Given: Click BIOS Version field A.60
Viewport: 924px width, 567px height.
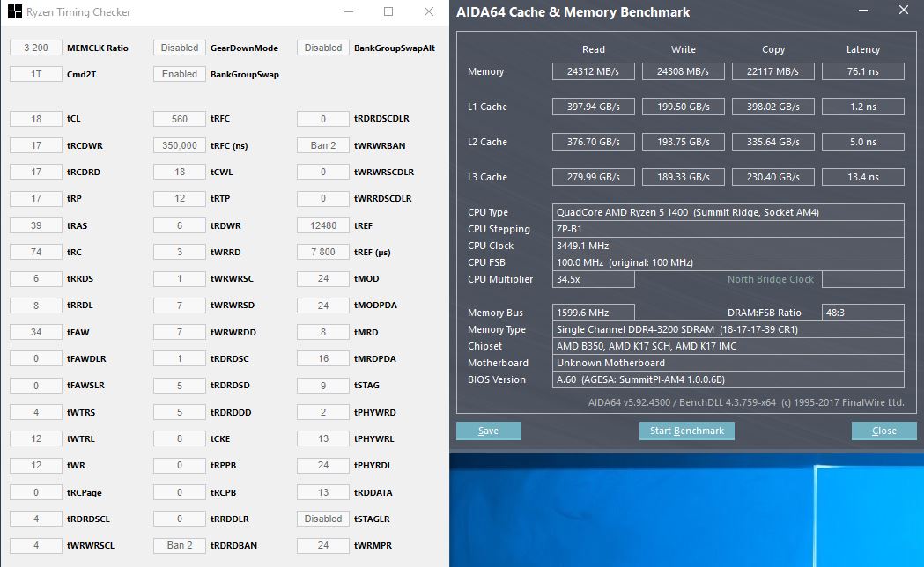Looking at the screenshot, I should (728, 379).
